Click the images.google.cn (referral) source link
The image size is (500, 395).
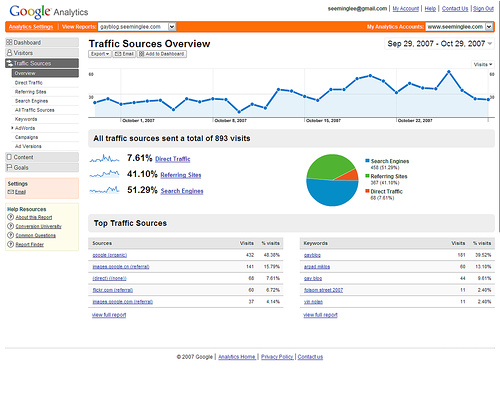tap(121, 267)
